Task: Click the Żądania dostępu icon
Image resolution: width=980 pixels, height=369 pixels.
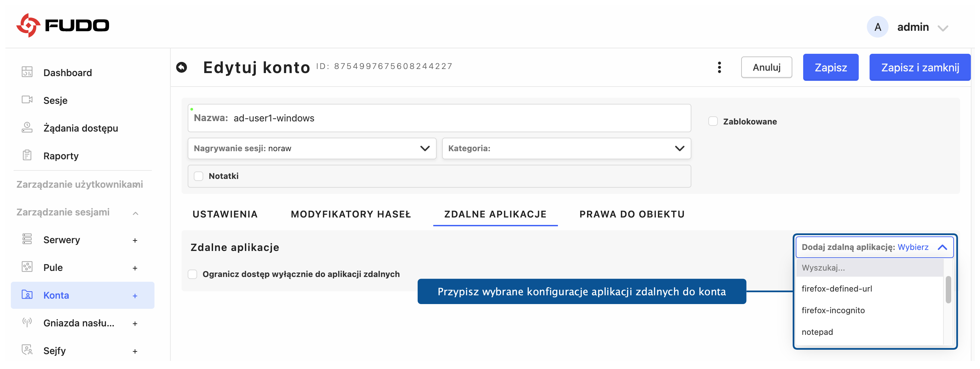Action: pos(27,127)
